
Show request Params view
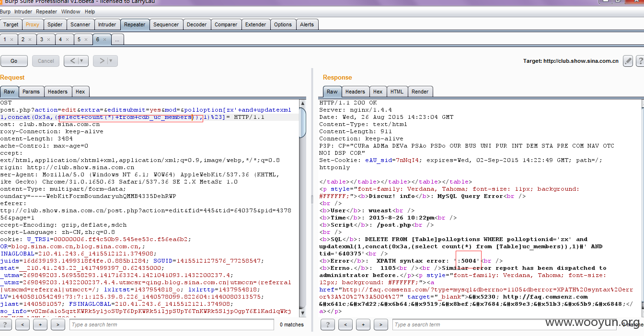pyautogui.click(x=31, y=92)
